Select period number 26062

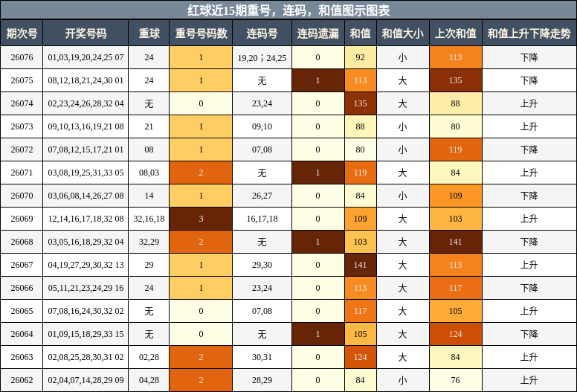22,380
